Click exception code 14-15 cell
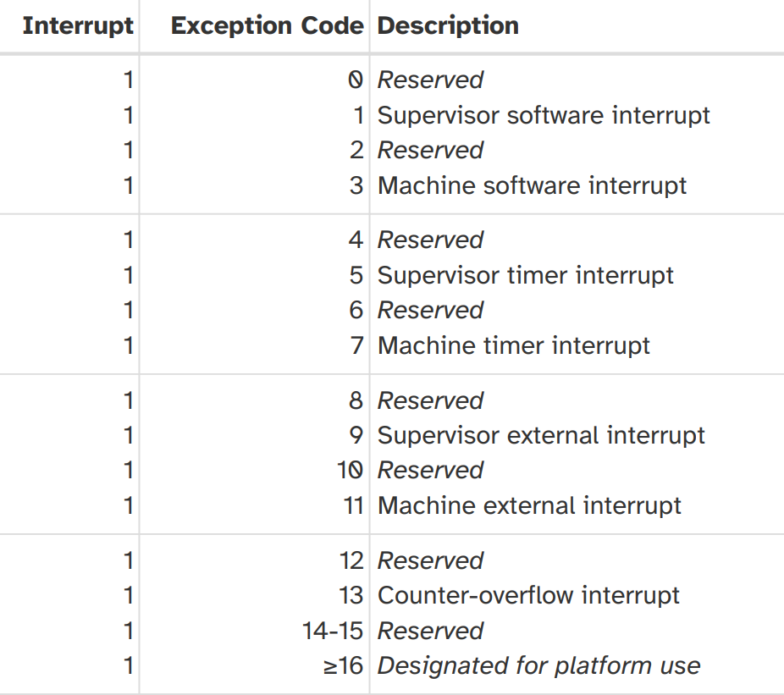This screenshot has height=695, width=784. pyautogui.click(x=333, y=631)
